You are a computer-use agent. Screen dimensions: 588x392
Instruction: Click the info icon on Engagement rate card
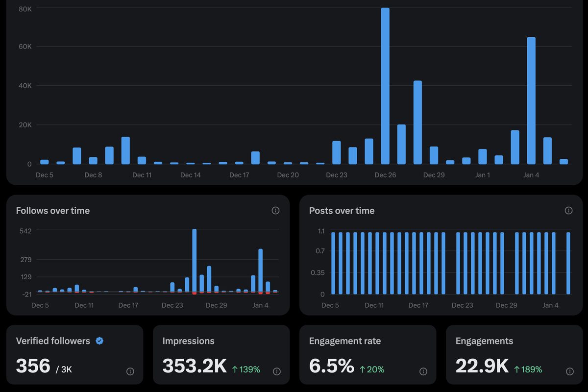[423, 371]
